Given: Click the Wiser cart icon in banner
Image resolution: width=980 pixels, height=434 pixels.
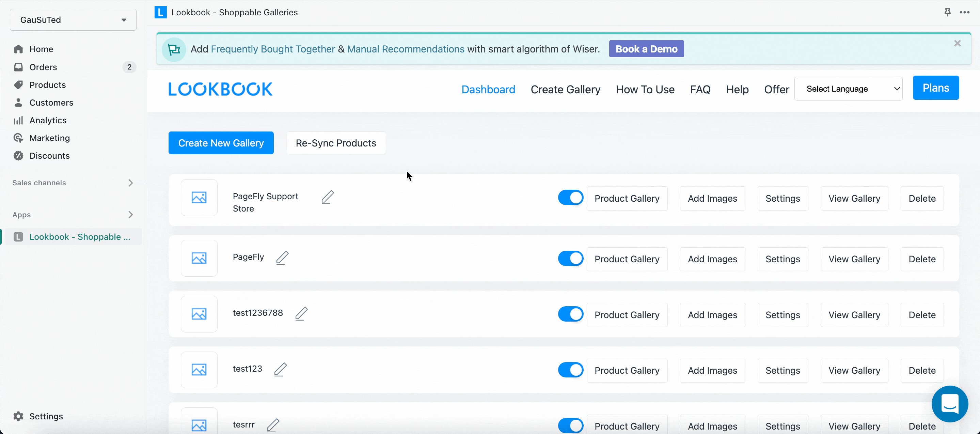Looking at the screenshot, I should point(174,49).
